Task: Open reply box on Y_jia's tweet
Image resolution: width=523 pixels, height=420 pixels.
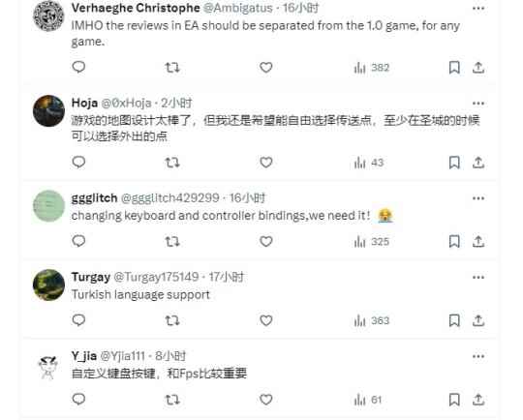Action: [78, 399]
